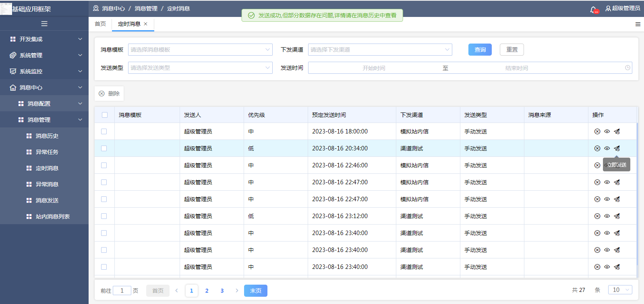Click the clock icon in the 发送时间 range
644x304 pixels.
pos(627,68)
